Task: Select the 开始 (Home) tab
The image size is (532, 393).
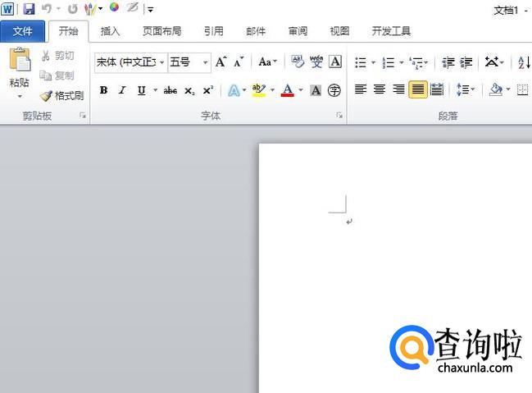Action: click(69, 31)
